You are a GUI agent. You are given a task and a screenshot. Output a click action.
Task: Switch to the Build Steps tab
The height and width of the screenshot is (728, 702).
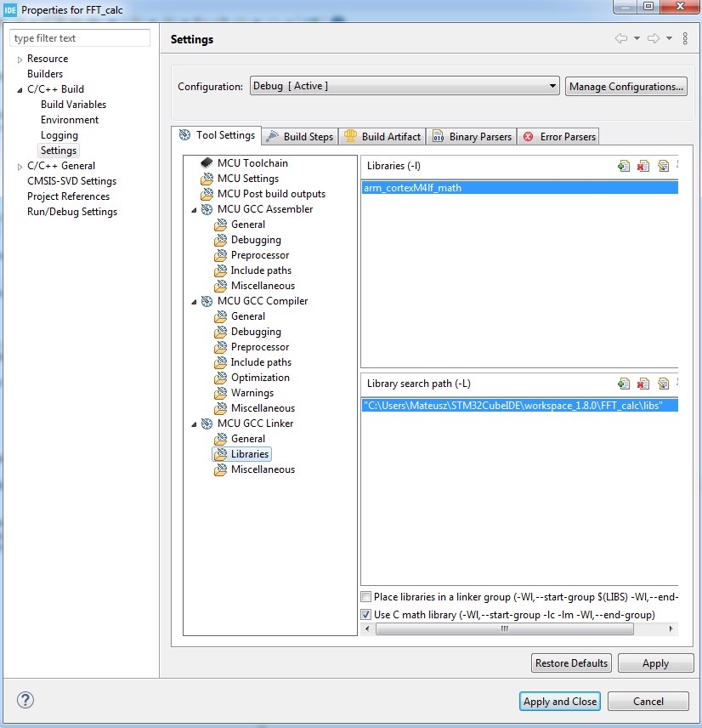tap(300, 137)
